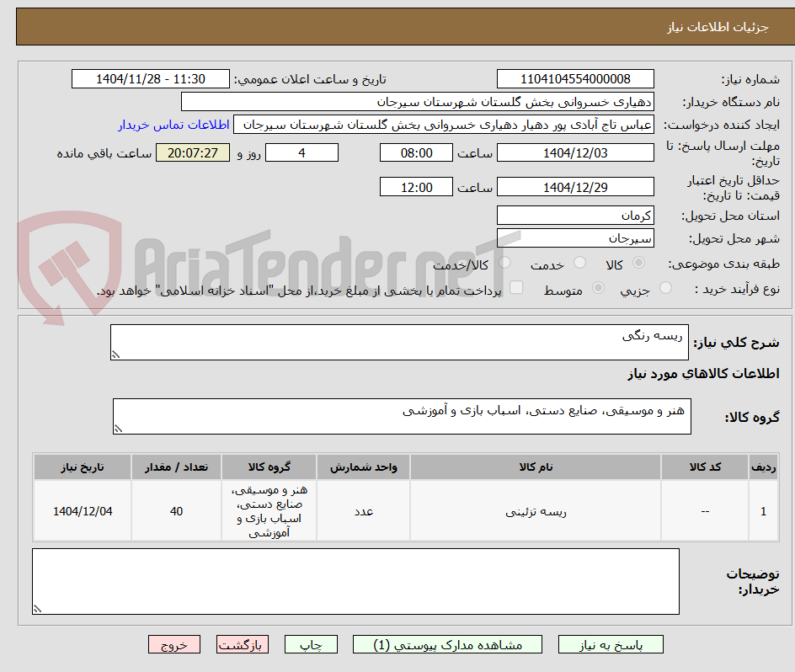Click the resize handle of گروه کالا box
Image resolution: width=795 pixels, height=672 pixels.
(x=118, y=429)
